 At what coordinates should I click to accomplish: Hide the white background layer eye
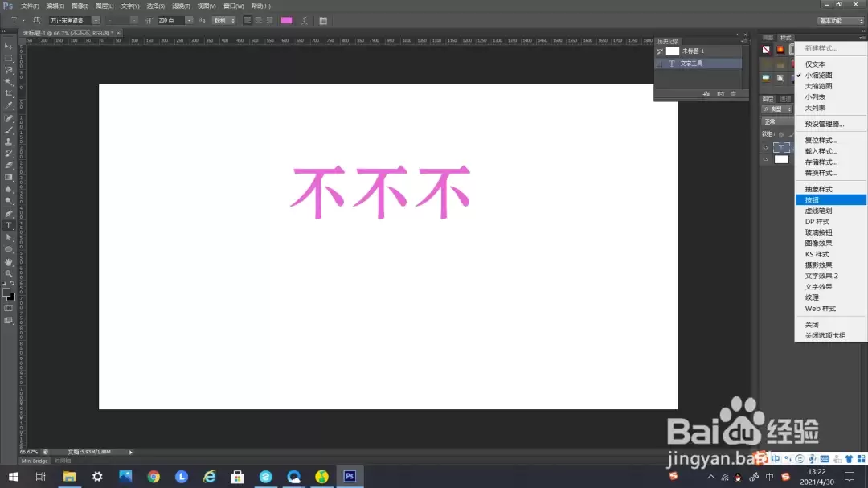(x=766, y=159)
